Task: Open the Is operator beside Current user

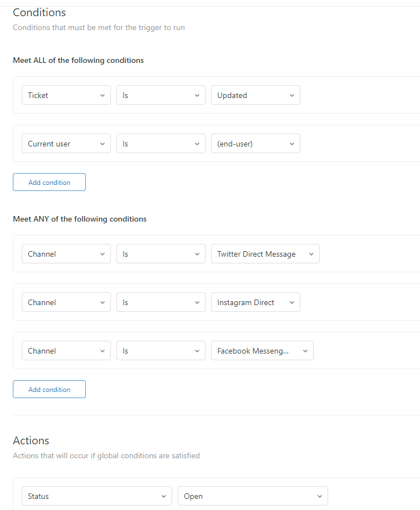Action: [160, 144]
